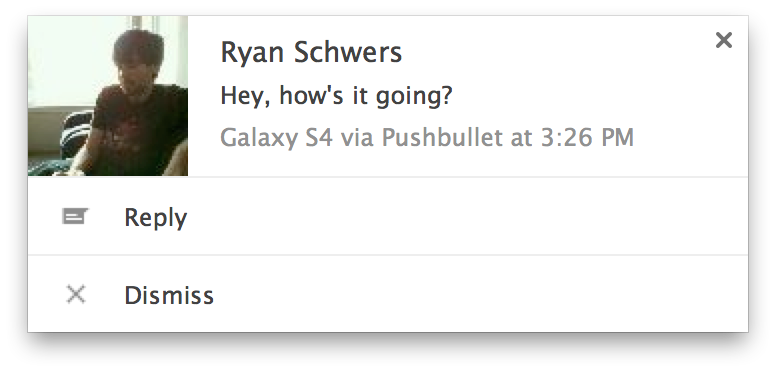Click the Reply text label

coord(155,218)
